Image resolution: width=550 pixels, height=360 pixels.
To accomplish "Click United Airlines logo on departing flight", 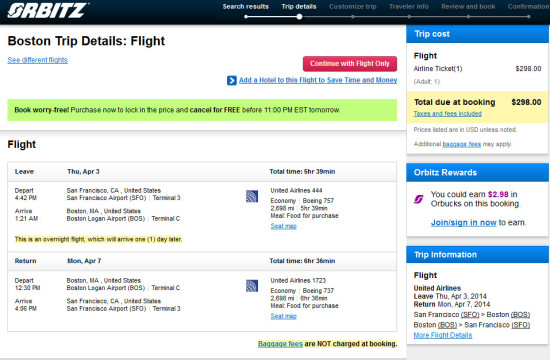I will (x=252, y=196).
